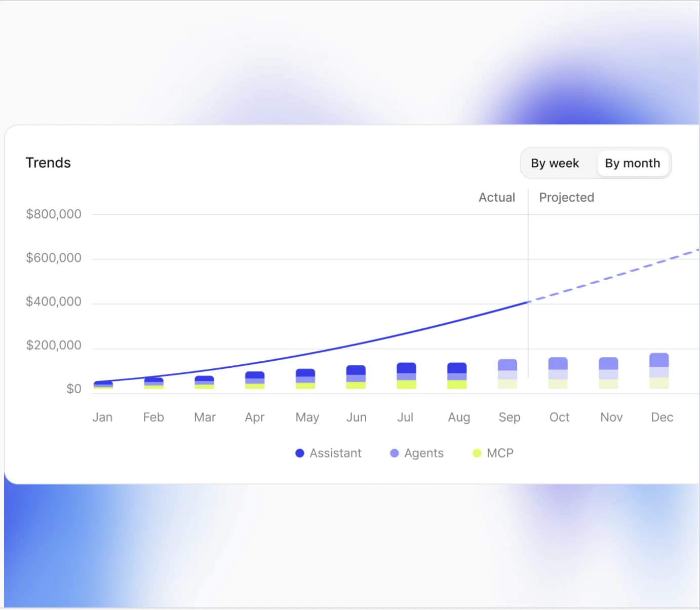This screenshot has height=610, width=700.
Task: Select the Aug stacked bar
Action: coord(457,376)
